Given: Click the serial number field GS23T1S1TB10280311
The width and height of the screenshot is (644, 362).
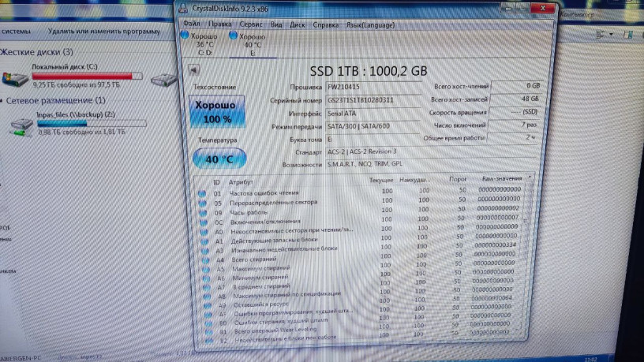Looking at the screenshot, I should pos(373,99).
